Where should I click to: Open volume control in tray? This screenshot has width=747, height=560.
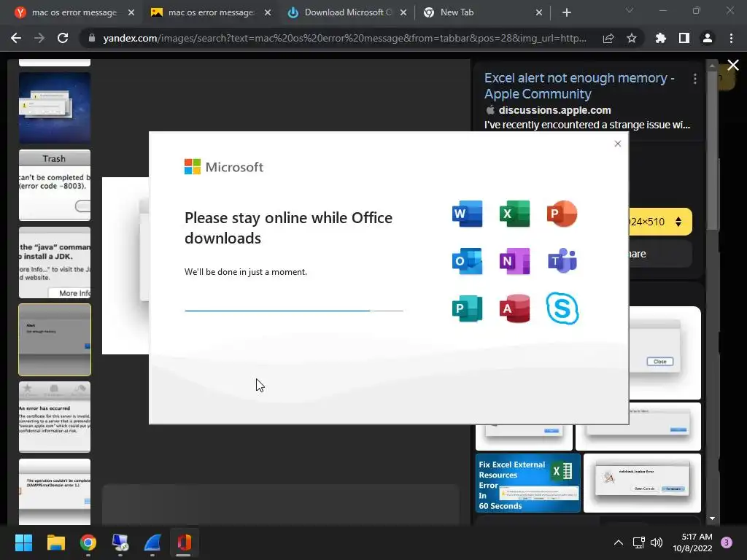pyautogui.click(x=657, y=542)
